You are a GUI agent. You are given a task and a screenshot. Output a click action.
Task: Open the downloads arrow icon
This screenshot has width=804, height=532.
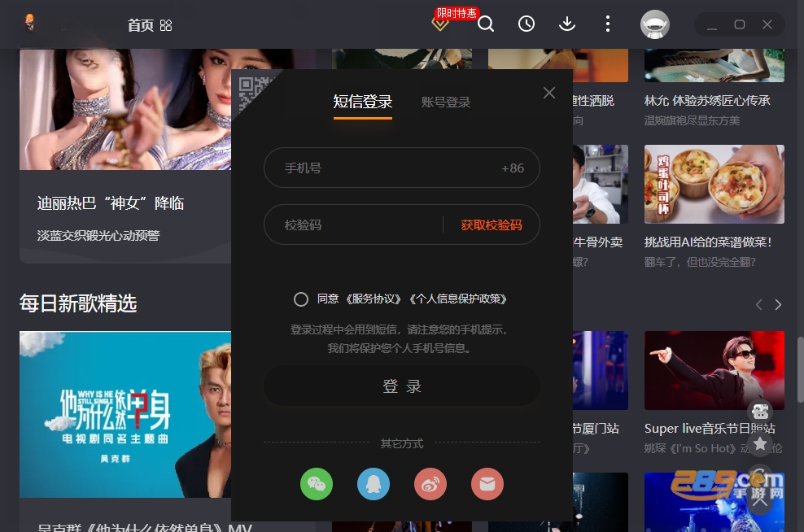click(x=566, y=24)
